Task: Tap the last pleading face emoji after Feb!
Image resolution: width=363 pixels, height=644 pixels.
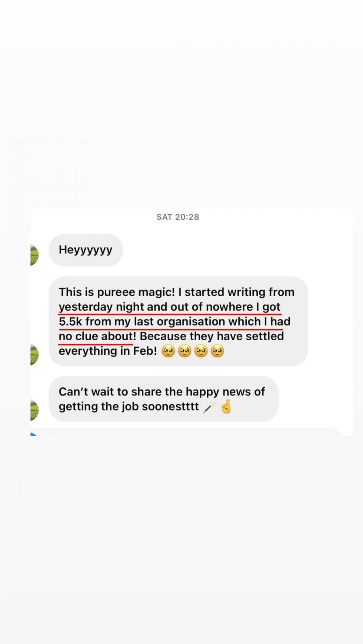Action: pos(217,351)
